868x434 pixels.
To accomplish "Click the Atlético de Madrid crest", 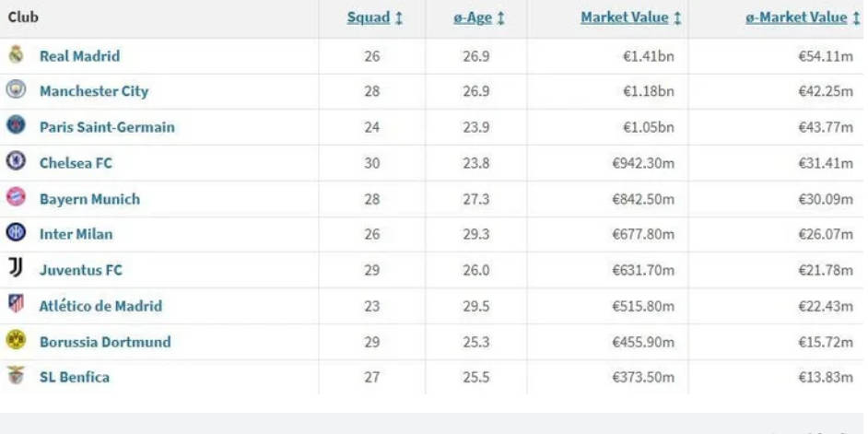I will (x=16, y=303).
